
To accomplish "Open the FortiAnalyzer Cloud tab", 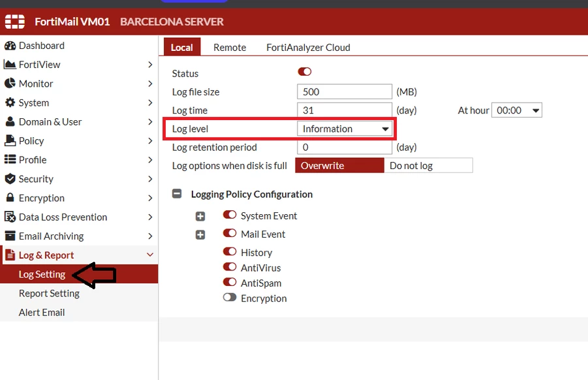I will [308, 47].
